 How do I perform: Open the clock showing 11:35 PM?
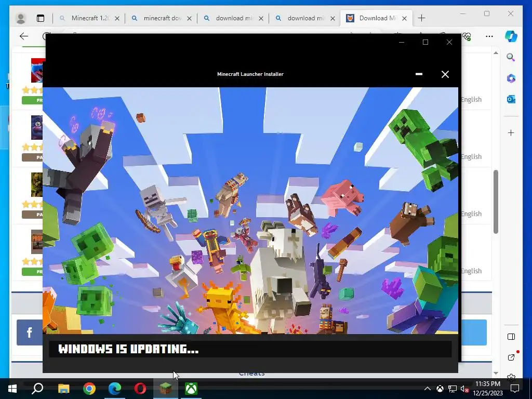488,389
